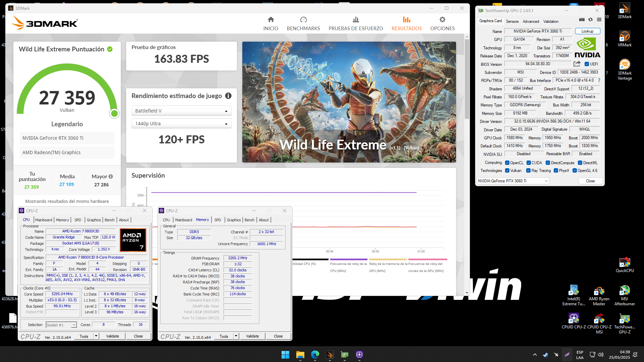The width and height of the screenshot is (644, 362).
Task: Click info icon next to Mayor score
Action: coord(111,176)
